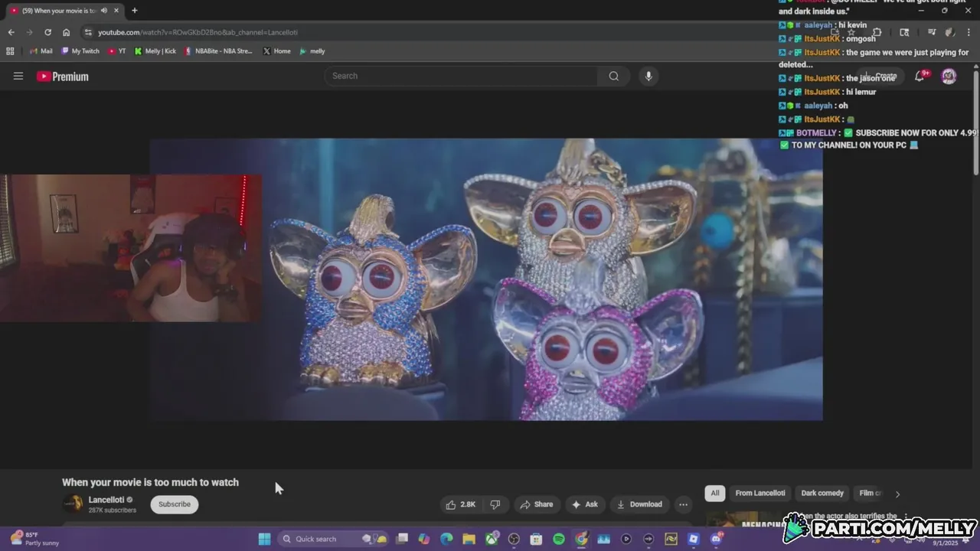The width and height of the screenshot is (980, 551).
Task: Open the YT bookmark
Action: coord(117,51)
